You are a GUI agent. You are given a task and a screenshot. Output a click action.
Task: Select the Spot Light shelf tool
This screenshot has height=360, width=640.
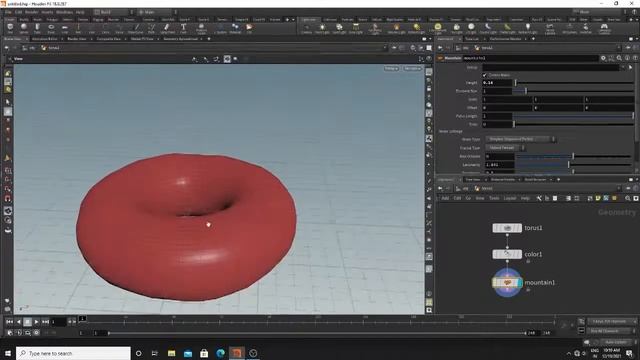pyautogui.click(x=339, y=28)
